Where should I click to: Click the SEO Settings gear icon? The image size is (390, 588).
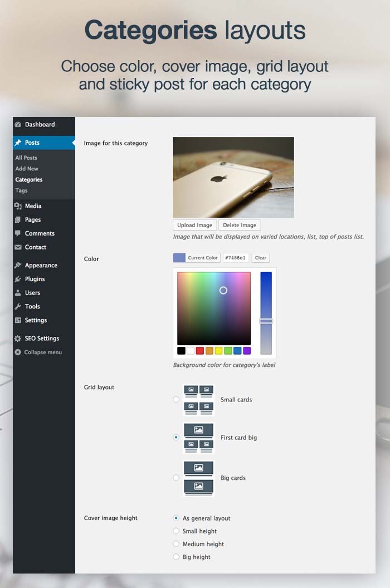(18, 338)
